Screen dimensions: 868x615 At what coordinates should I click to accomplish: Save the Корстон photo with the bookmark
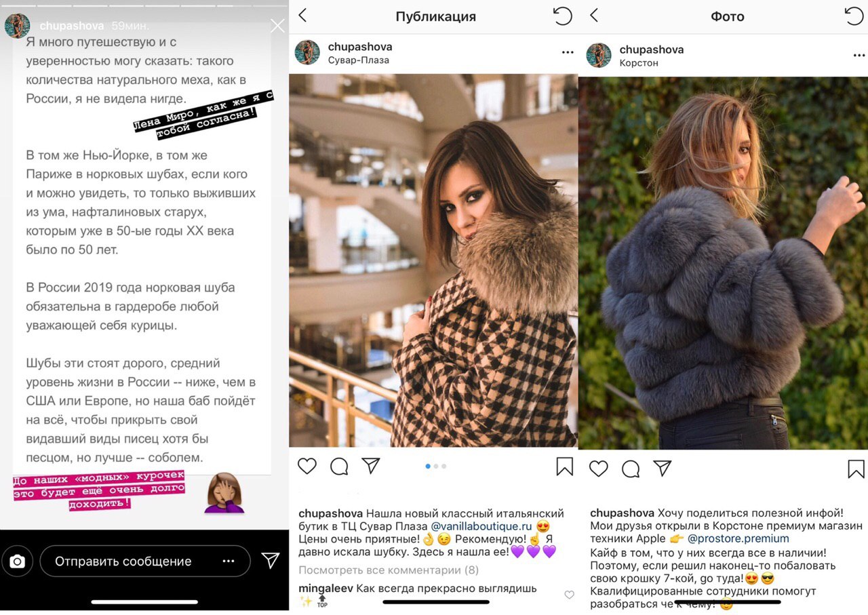click(856, 469)
